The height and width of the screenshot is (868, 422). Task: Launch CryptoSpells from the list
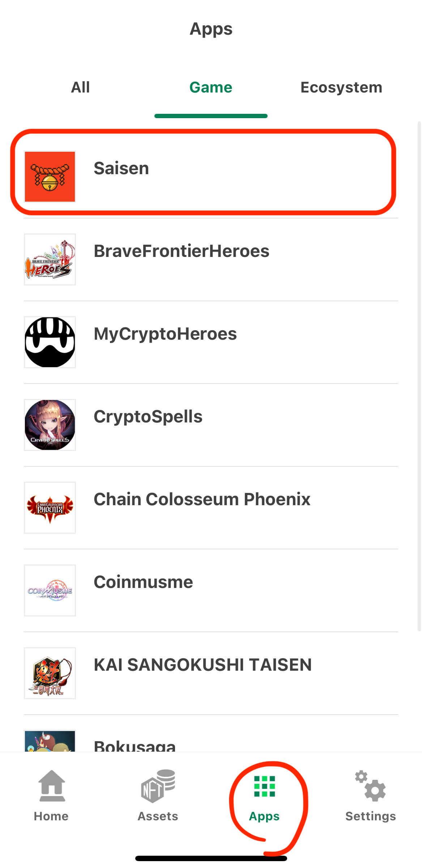click(x=148, y=417)
